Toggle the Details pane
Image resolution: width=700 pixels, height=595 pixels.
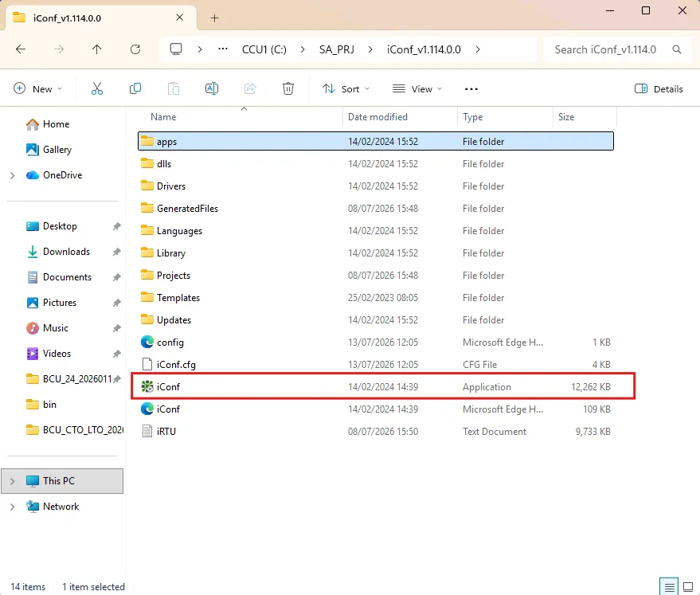click(x=659, y=89)
